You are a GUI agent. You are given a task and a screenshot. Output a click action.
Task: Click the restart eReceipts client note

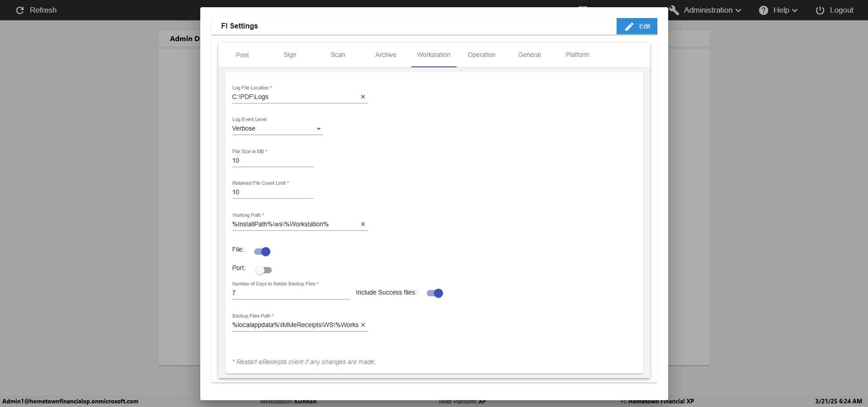coord(304,362)
